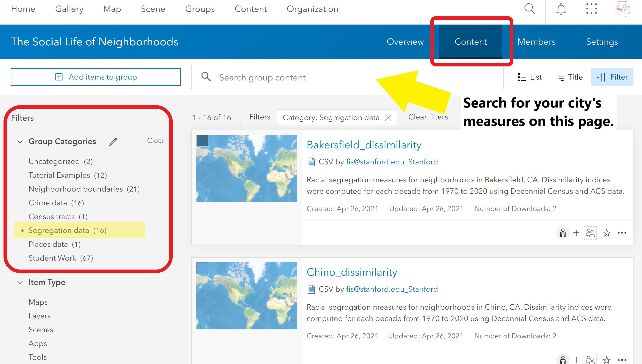
Task: Open the Title sort dropdown
Action: pyautogui.click(x=569, y=77)
